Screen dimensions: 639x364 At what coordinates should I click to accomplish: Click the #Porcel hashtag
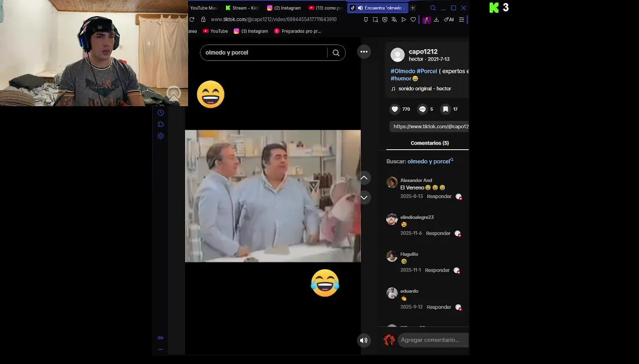[x=427, y=71]
